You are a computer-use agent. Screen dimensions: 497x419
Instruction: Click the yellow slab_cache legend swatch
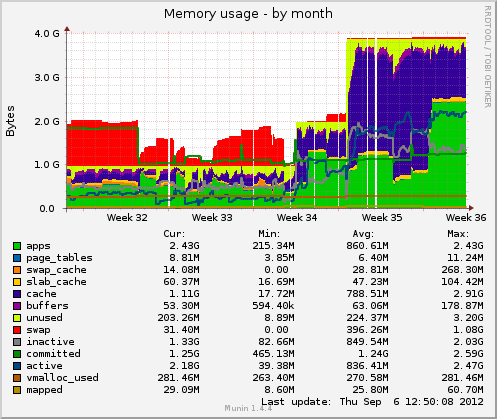17,282
